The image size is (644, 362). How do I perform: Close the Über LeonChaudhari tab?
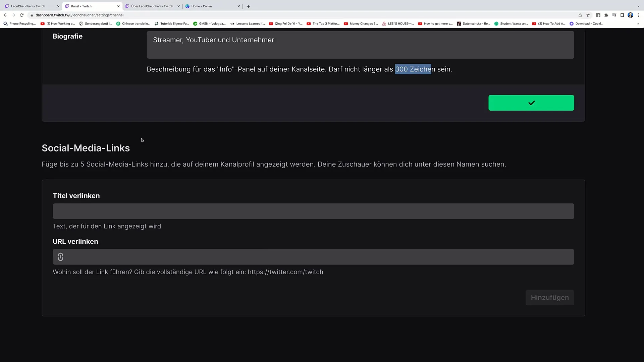click(178, 6)
